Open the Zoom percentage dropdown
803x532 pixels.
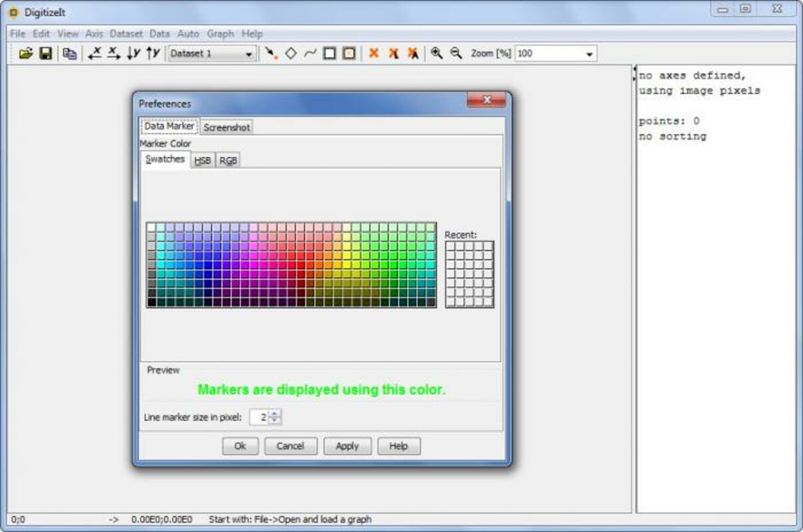[589, 55]
